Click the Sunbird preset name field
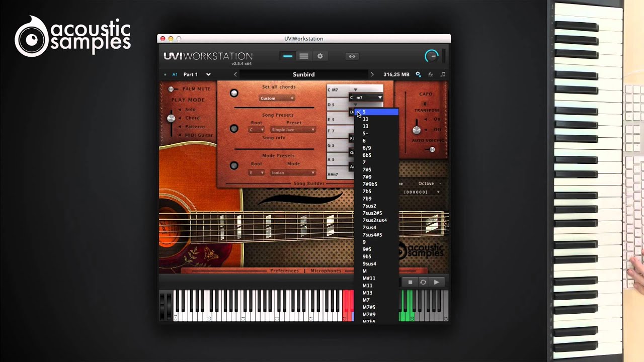Viewport: 644px width, 362px height. click(x=304, y=74)
